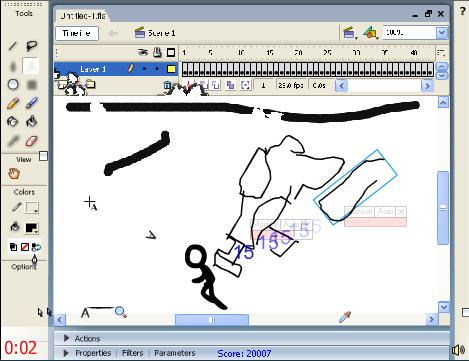Select the Eraser tool
Viewport: 469px width, 361px height.
31,141
